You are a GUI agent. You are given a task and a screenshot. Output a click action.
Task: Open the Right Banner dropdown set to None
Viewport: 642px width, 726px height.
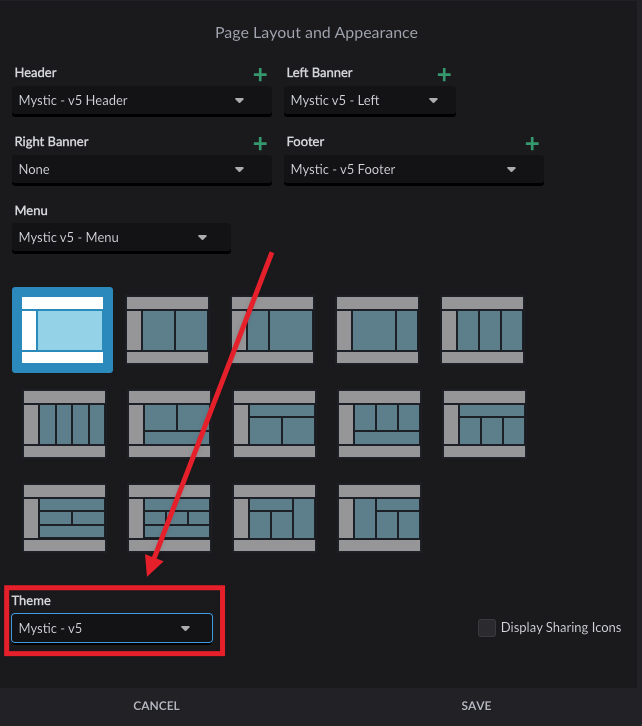(x=142, y=169)
